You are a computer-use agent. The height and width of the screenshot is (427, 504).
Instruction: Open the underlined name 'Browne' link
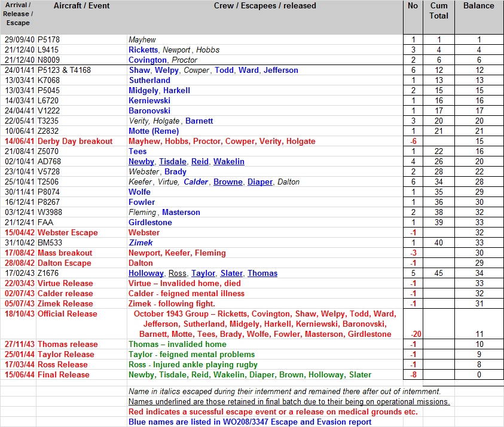point(228,182)
